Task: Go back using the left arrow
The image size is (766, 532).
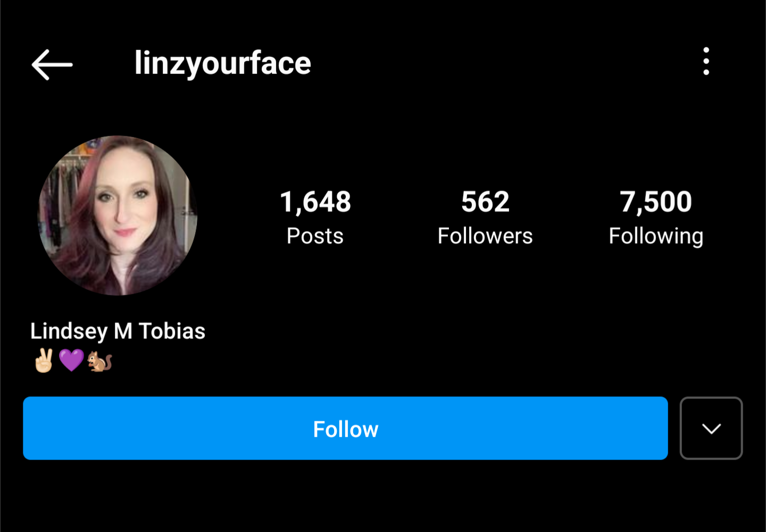Action: 52,64
